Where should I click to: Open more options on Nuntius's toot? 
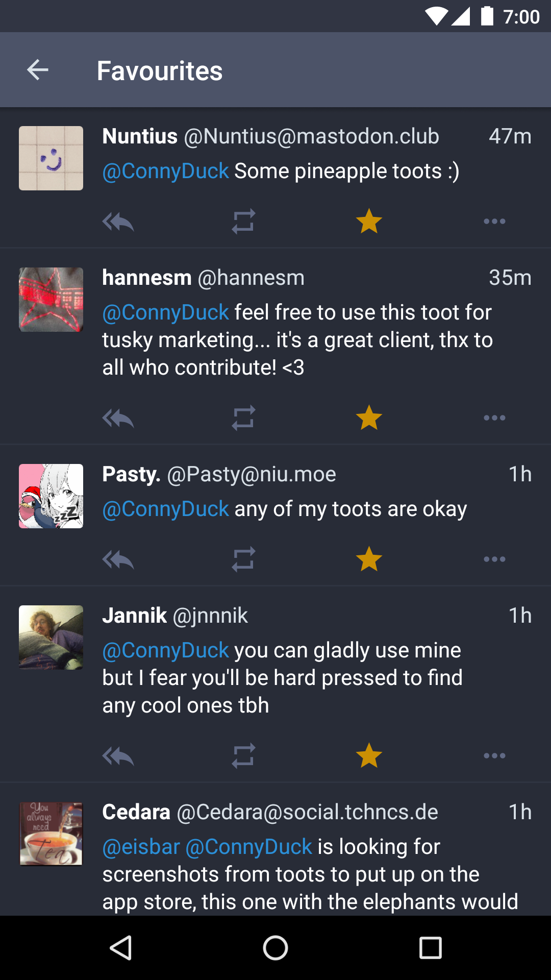point(494,222)
